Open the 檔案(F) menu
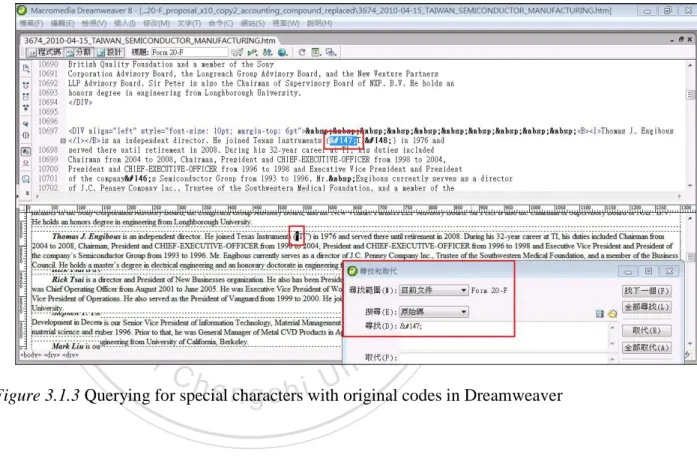This screenshot has width=697, height=476. click(x=32, y=23)
